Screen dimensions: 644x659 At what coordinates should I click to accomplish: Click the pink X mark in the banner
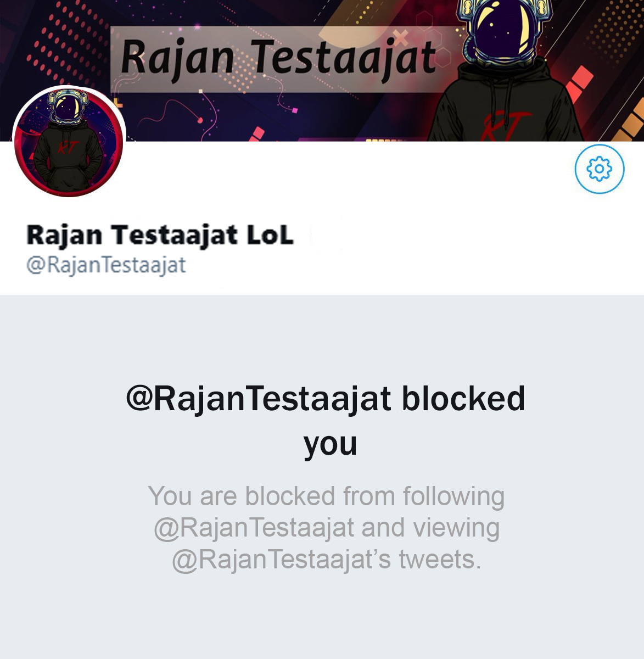(x=401, y=37)
